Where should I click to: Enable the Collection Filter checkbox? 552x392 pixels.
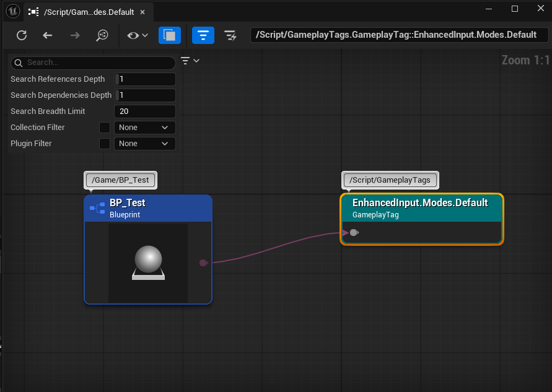point(105,128)
